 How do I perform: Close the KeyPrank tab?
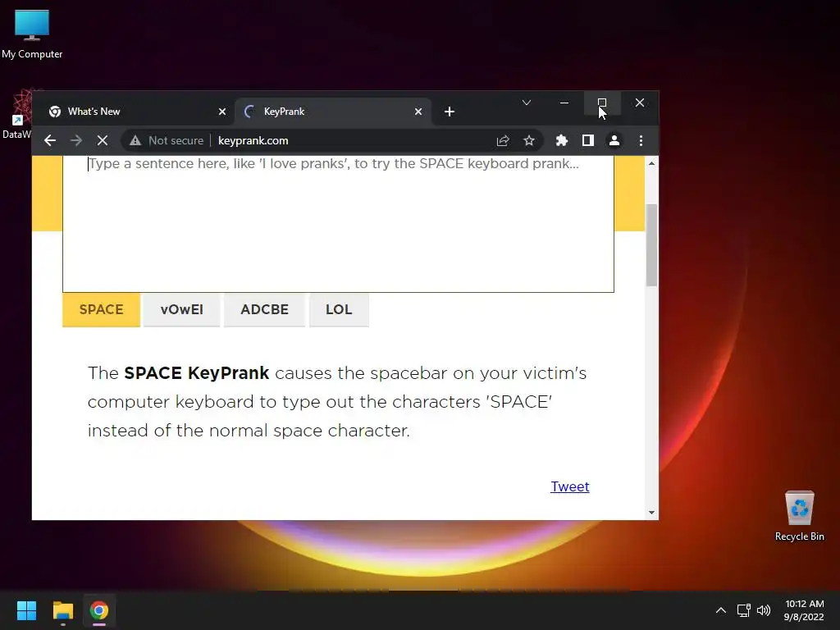click(x=418, y=112)
